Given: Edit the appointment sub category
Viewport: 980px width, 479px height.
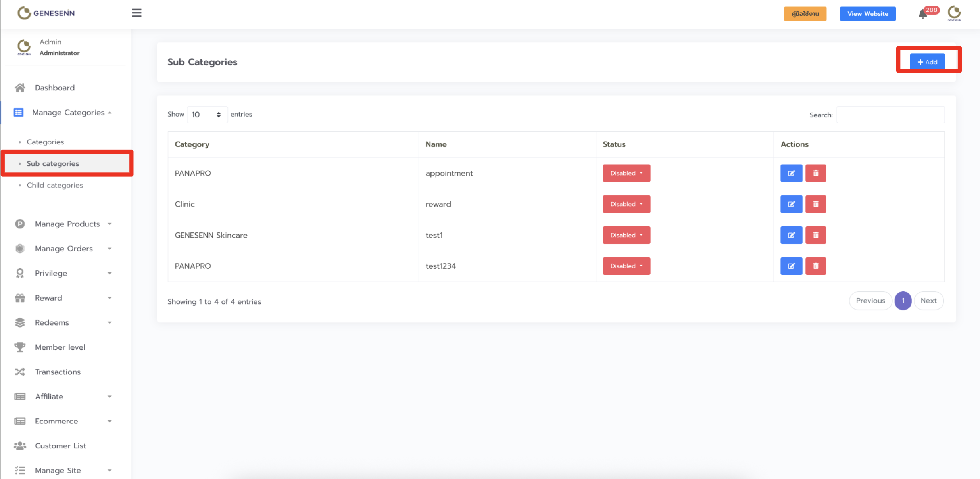Looking at the screenshot, I should pos(791,173).
